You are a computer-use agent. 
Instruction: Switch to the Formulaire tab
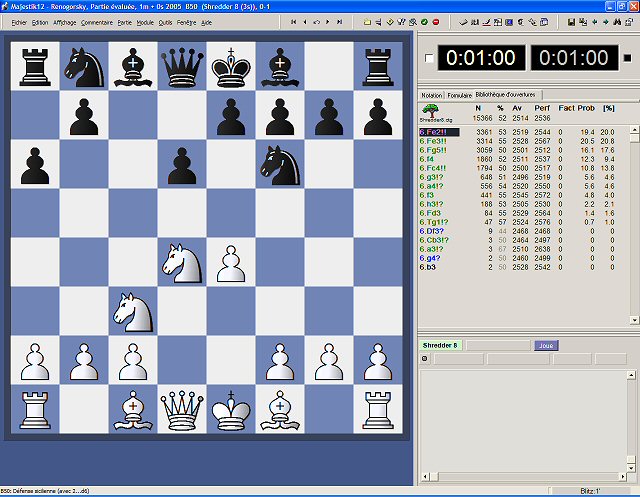point(459,94)
